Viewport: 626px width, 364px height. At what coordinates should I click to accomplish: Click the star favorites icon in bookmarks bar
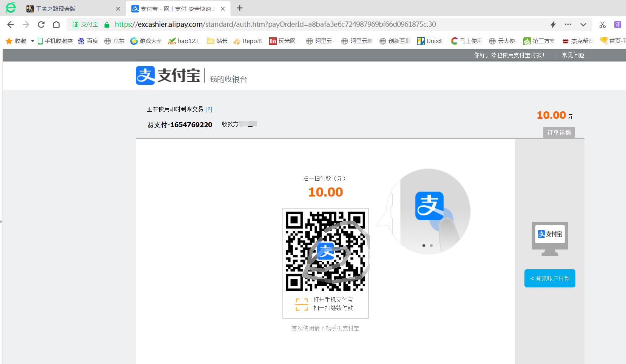point(9,41)
